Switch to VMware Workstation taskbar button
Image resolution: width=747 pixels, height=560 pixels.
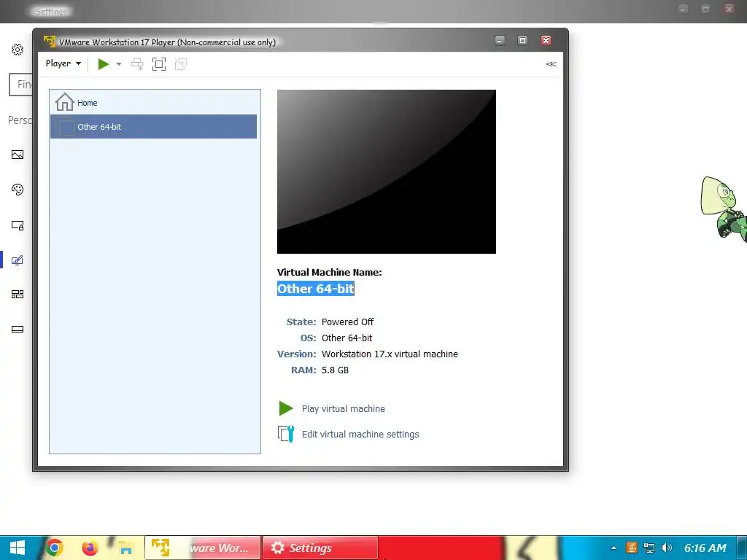coord(203,548)
